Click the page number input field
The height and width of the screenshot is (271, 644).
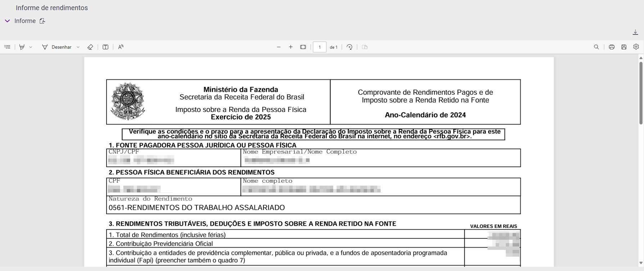tap(320, 47)
